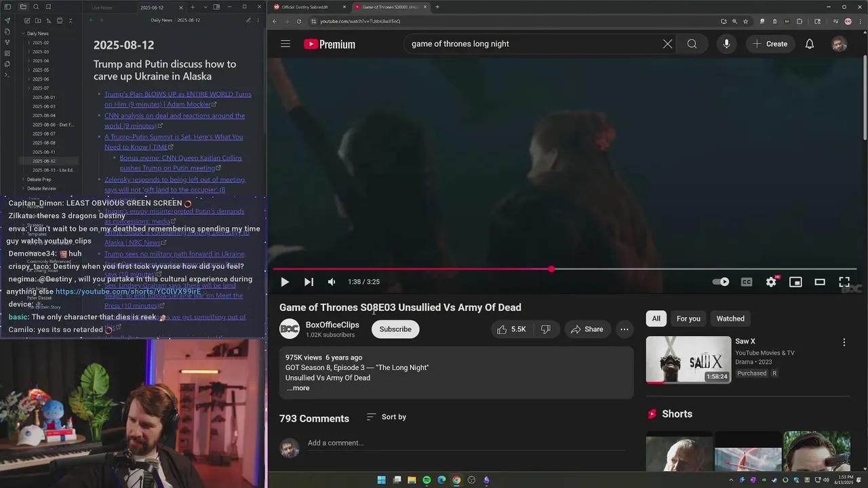Run search with the magnifier button
The width and height of the screenshot is (868, 488).
pos(692,44)
